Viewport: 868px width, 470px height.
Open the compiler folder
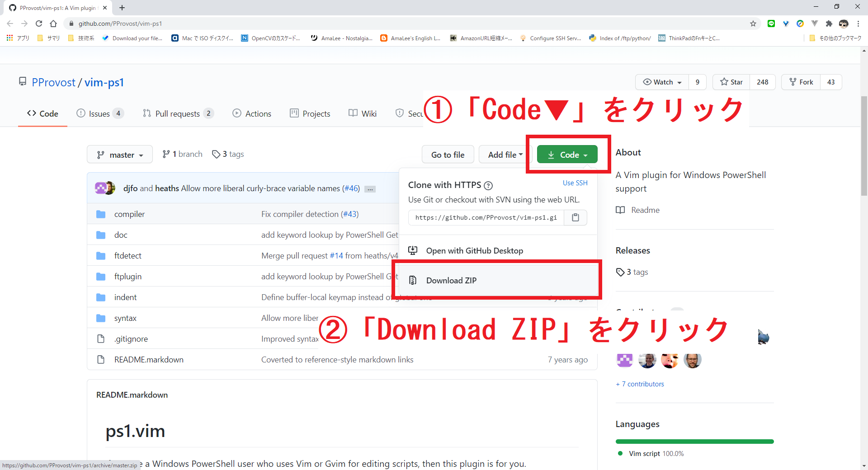point(129,214)
